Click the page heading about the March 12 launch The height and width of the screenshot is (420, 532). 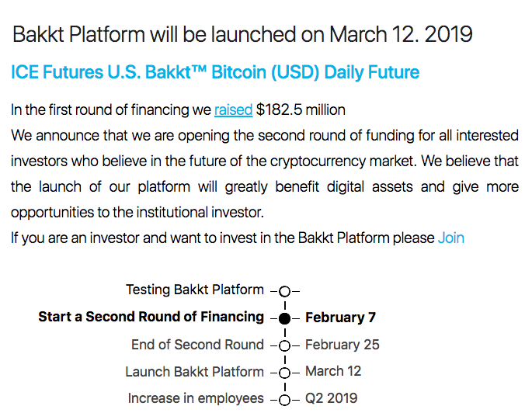point(242,35)
